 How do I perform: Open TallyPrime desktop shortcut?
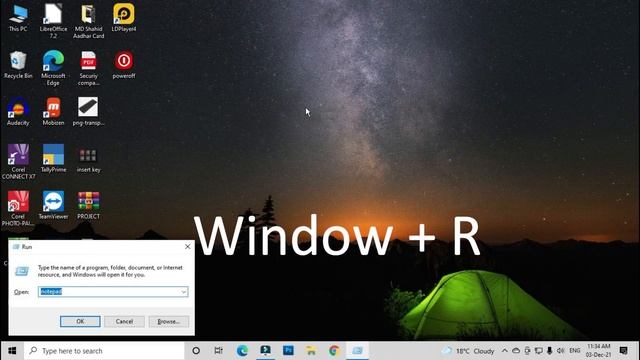pyautogui.click(x=53, y=158)
